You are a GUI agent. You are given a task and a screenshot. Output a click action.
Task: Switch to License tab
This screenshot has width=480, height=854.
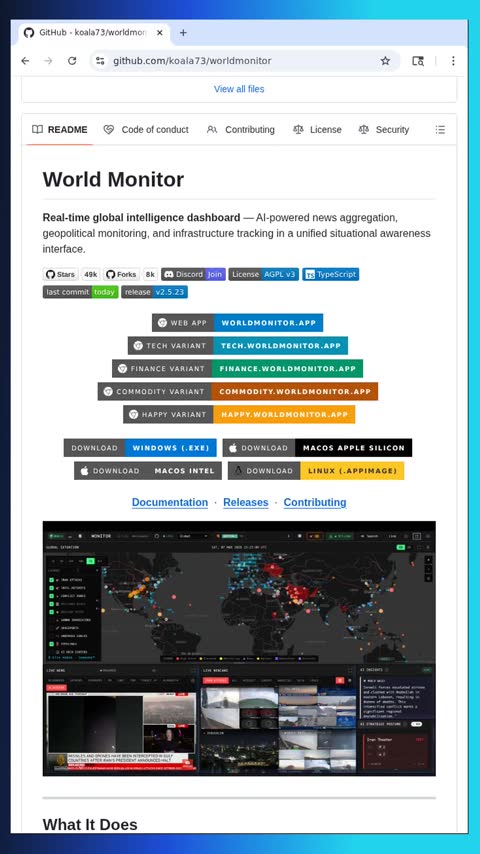point(317,130)
